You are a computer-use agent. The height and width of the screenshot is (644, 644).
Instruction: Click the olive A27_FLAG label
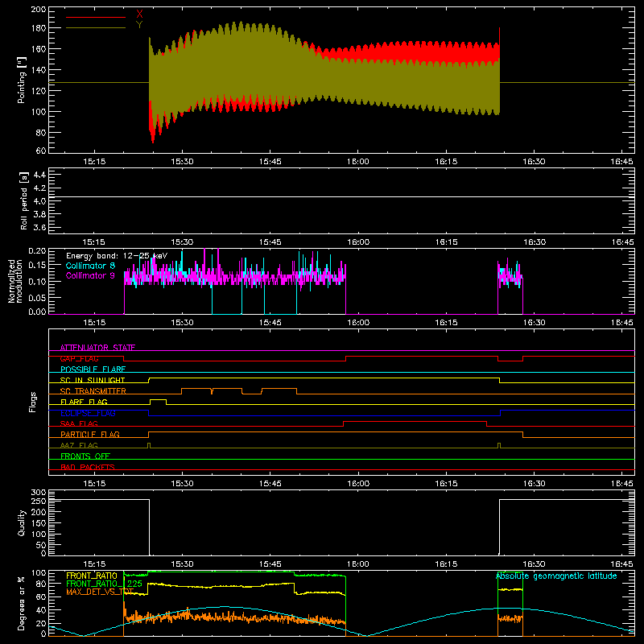point(79,445)
